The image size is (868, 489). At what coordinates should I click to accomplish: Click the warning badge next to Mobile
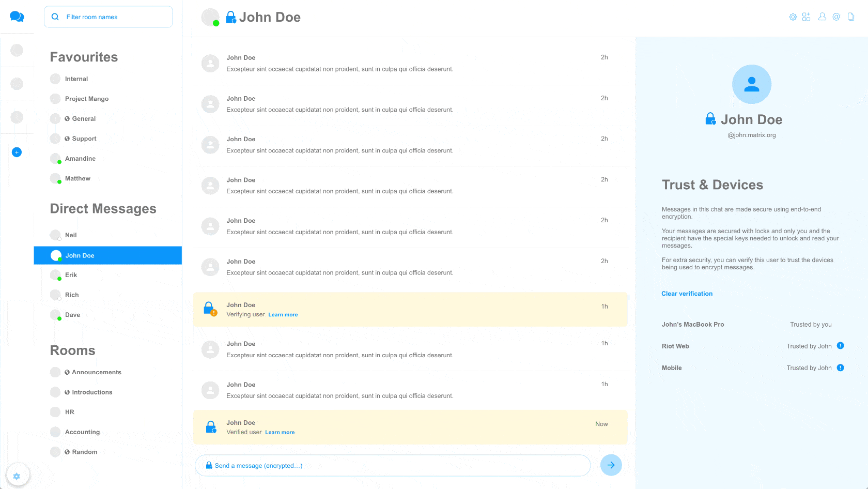[840, 368]
